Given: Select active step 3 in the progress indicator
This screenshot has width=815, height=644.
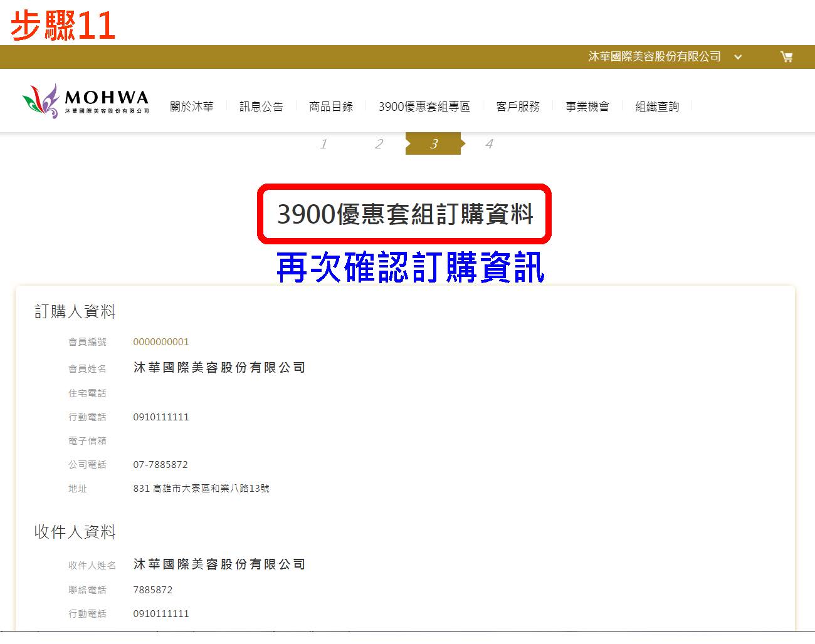Looking at the screenshot, I should [434, 143].
